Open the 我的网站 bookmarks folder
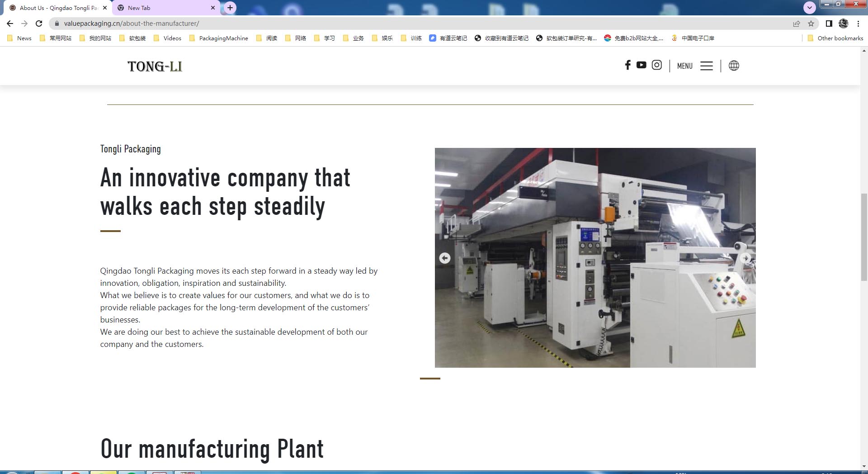Viewport: 868px width, 474px height. tap(95, 38)
